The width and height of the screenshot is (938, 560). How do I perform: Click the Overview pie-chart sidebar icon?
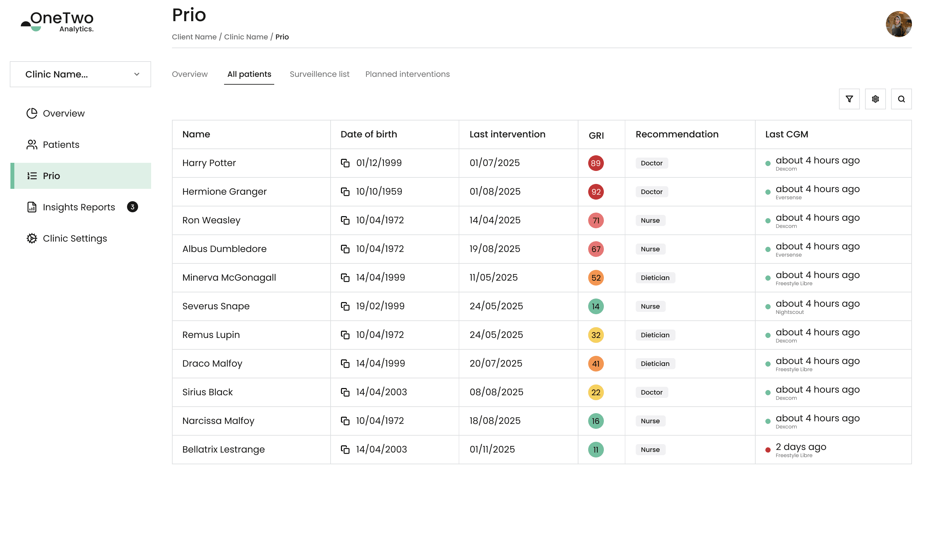pyautogui.click(x=32, y=113)
